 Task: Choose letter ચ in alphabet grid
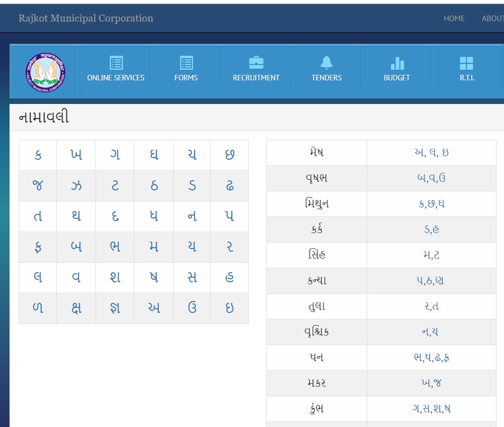pyautogui.click(x=192, y=155)
